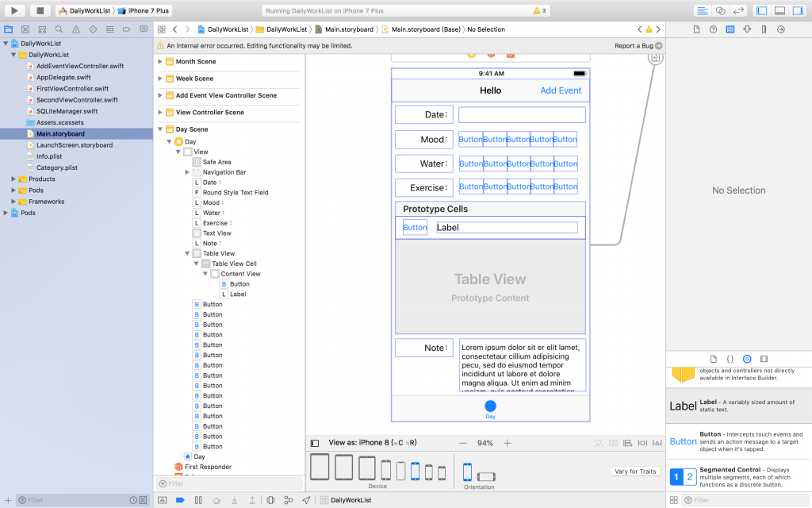This screenshot has width=812, height=508.
Task: Open the Report navigator speech bubble icon
Action: coord(144,29)
